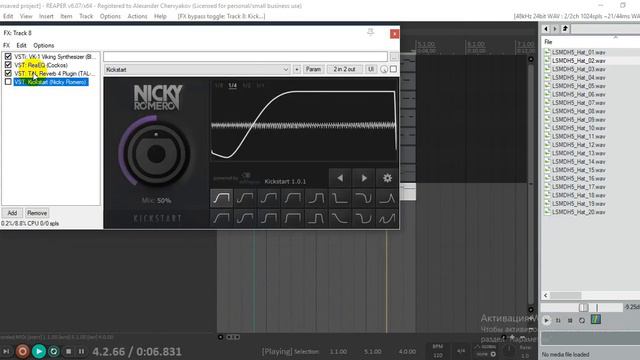Image resolution: width=640 pixels, height=360 pixels.
Task: Choose the diagonal falling slope preset in bottom row
Action: tap(340, 218)
